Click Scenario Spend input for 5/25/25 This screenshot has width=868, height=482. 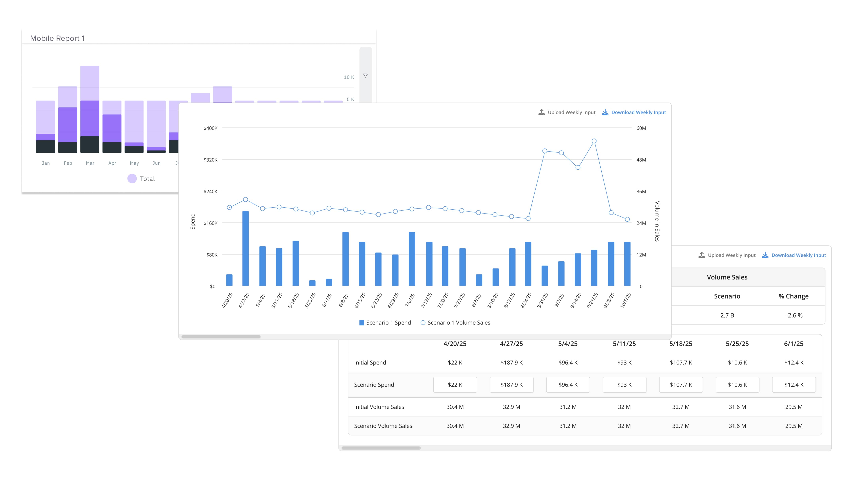coord(737,384)
